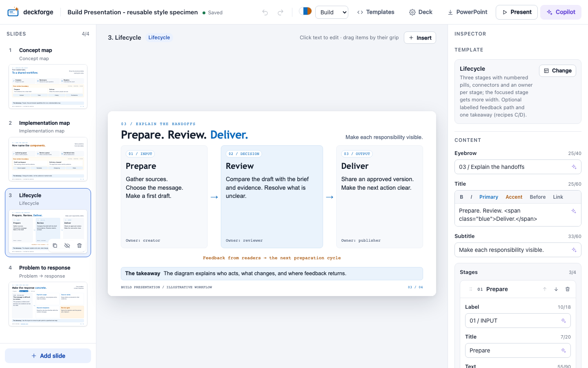588x368 pixels.
Task: Apply the Before style to title
Action: [x=538, y=197]
